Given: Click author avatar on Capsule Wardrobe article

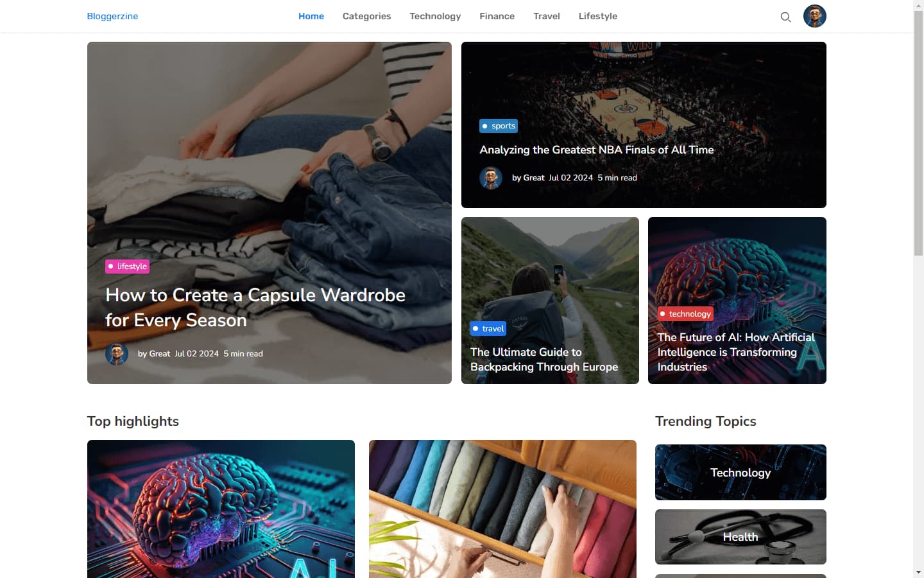Looking at the screenshot, I should pos(117,354).
